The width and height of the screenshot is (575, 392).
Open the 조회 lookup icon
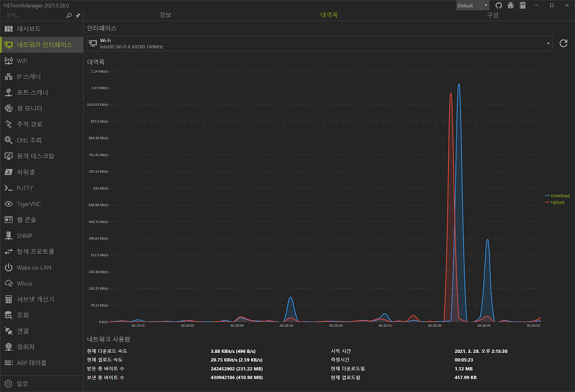(x=9, y=315)
